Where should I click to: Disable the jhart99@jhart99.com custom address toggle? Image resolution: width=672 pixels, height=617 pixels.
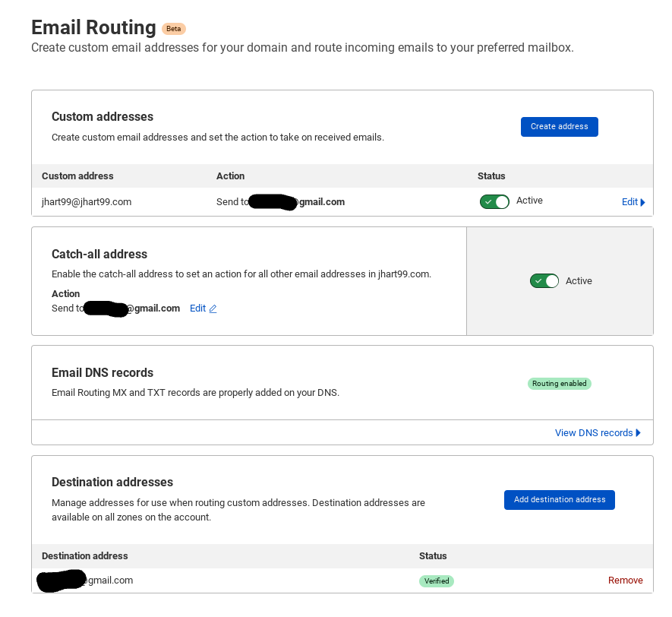point(494,202)
